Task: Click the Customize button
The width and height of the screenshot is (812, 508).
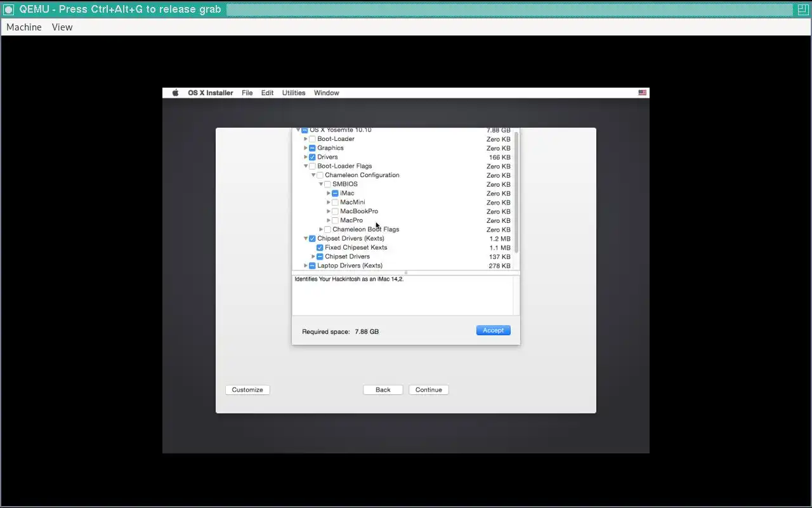Action: pos(247,390)
